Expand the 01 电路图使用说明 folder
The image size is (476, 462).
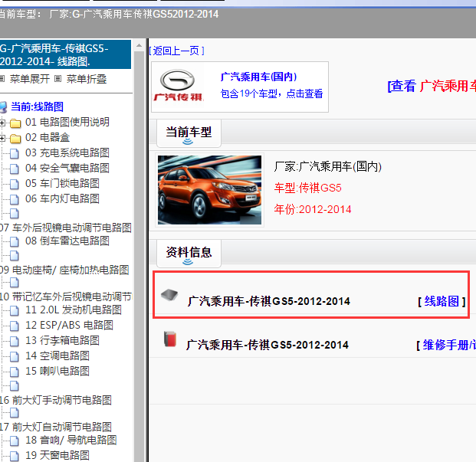pyautogui.click(x=2, y=123)
